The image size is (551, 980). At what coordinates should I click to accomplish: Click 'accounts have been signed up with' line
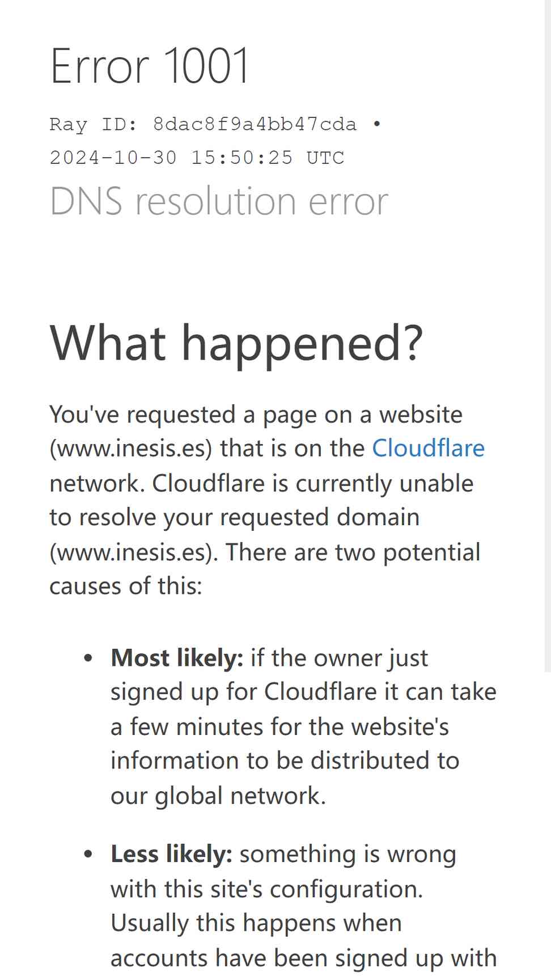click(x=303, y=958)
